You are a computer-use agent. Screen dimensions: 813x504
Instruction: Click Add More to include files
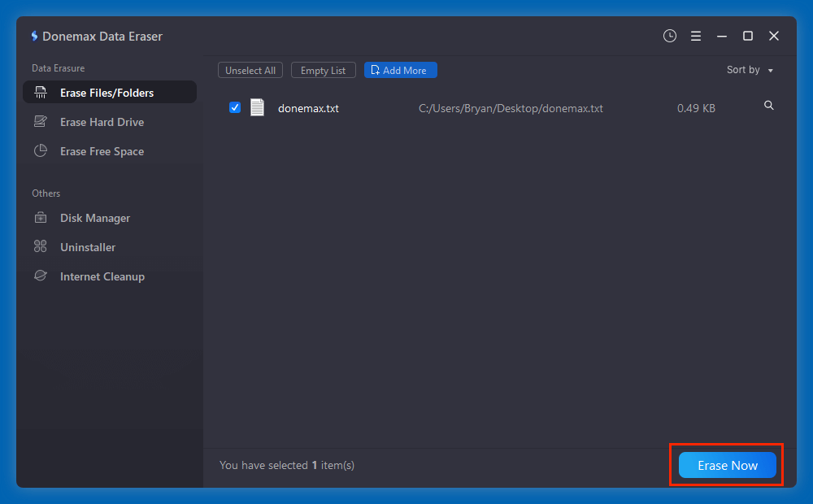pyautogui.click(x=400, y=70)
